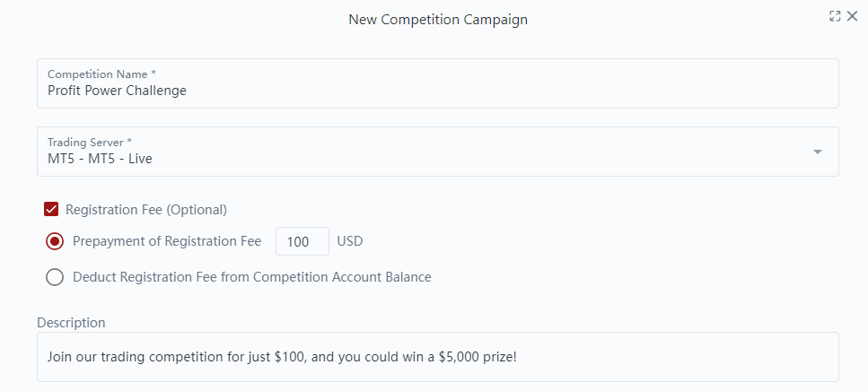Uncheck the Registration Fee checkbox
The width and height of the screenshot is (868, 391).
(52, 210)
